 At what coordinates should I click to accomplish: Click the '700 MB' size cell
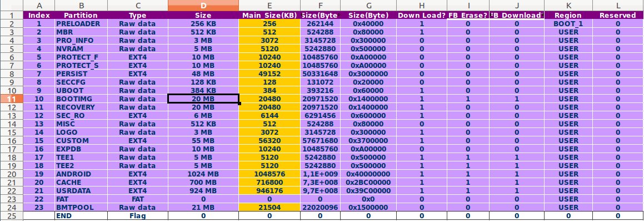click(203, 183)
